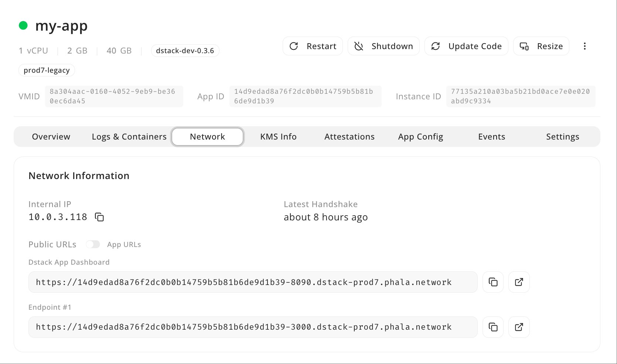This screenshot has height=364, width=617.
Task: Click the App URLs label
Action: pos(124,244)
